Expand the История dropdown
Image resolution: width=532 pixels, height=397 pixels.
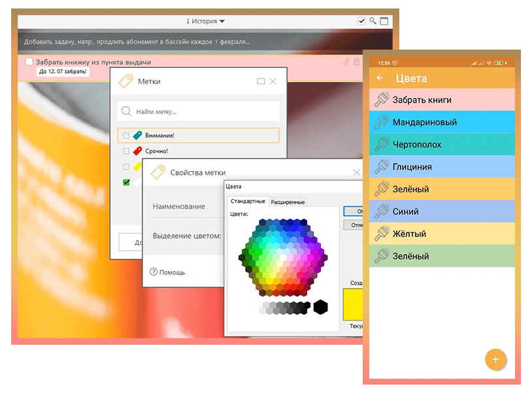pyautogui.click(x=205, y=22)
